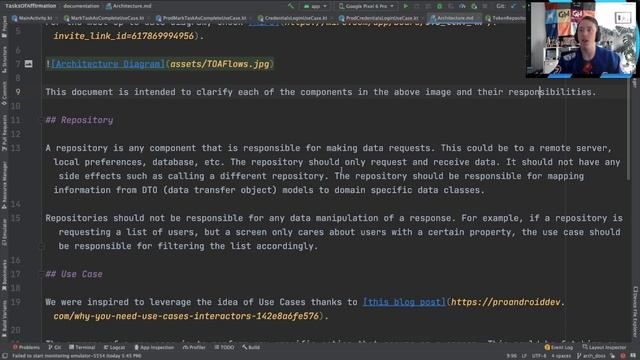Click the Make Project hammer icon
The height and width of the screenshot is (360, 640).
(291, 6)
